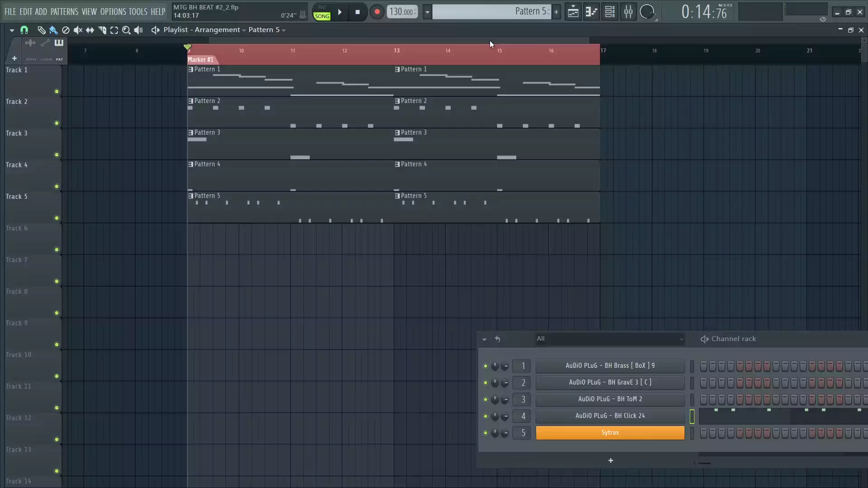This screenshot has width=868, height=488.
Task: Open the ADD menu
Action: tap(41, 12)
